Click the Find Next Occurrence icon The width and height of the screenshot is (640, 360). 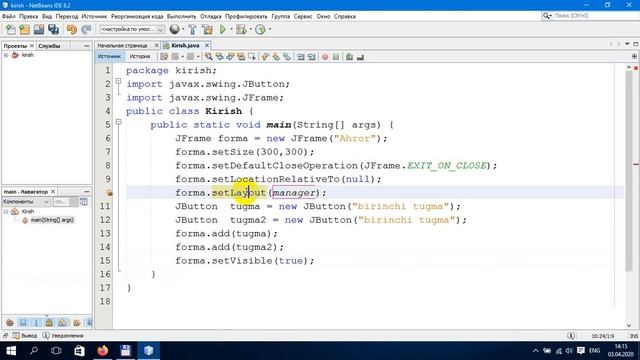click(x=230, y=57)
